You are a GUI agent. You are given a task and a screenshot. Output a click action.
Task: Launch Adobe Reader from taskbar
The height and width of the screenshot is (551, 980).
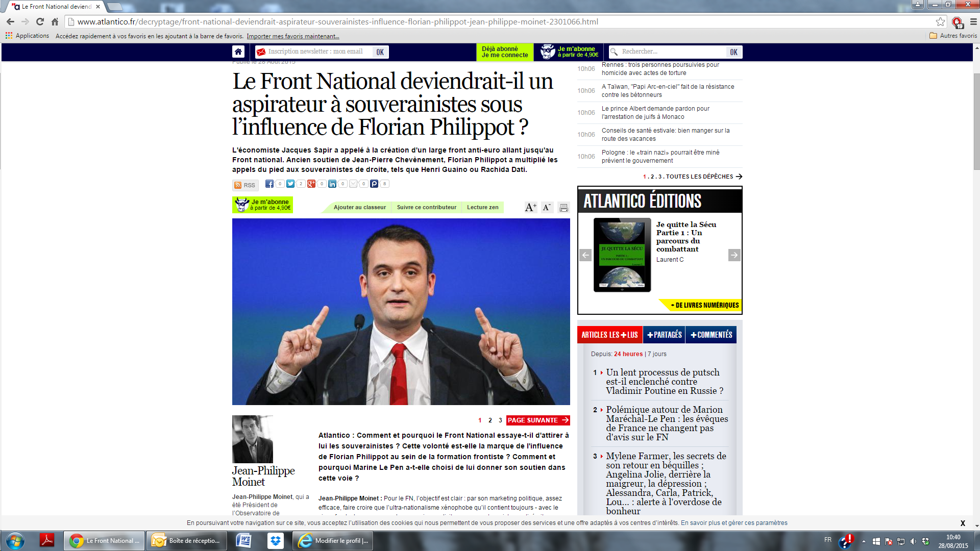tap(47, 540)
